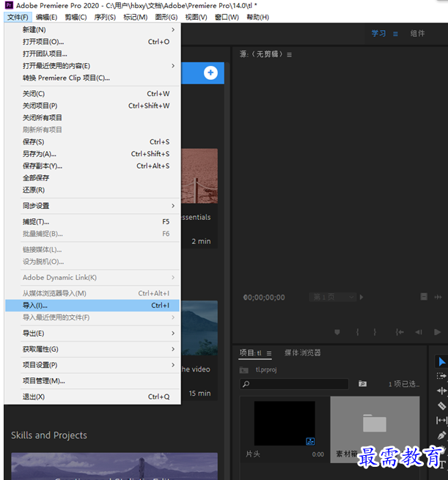448x480 pixels.
Task: Click Mark In bracket button
Action: coord(357,332)
